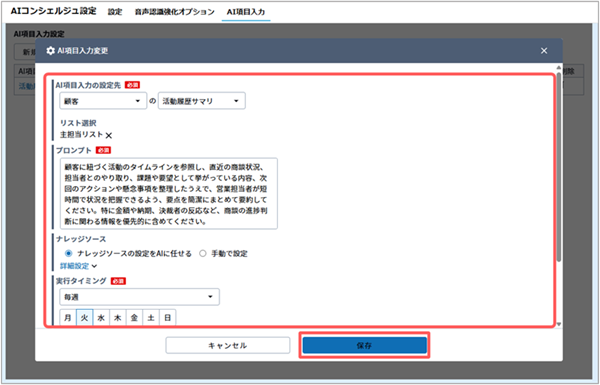Viewport: 600px width, 385px height.
Task: Toggle 土 weekday button
Action: click(x=151, y=318)
